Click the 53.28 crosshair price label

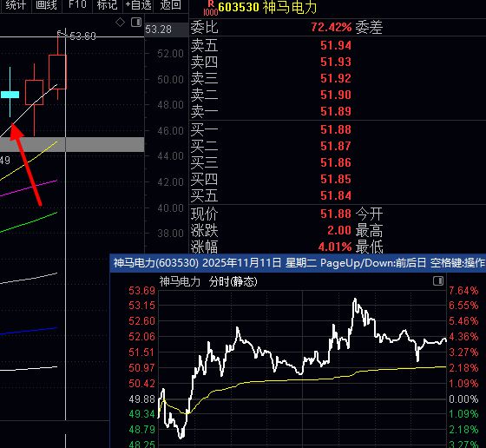click(x=158, y=30)
